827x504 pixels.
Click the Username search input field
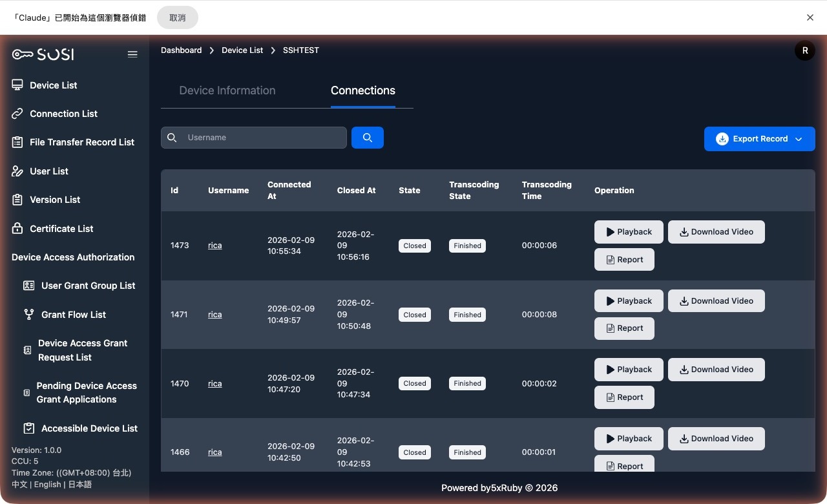tap(258, 138)
